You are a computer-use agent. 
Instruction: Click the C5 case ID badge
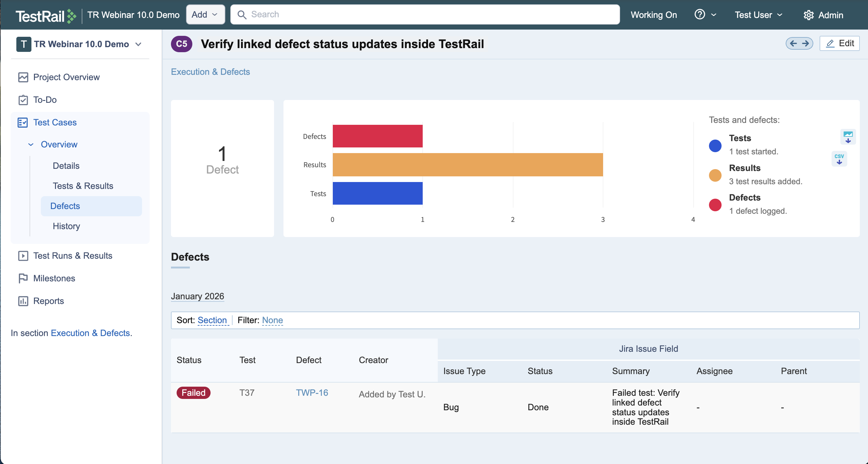(x=182, y=44)
